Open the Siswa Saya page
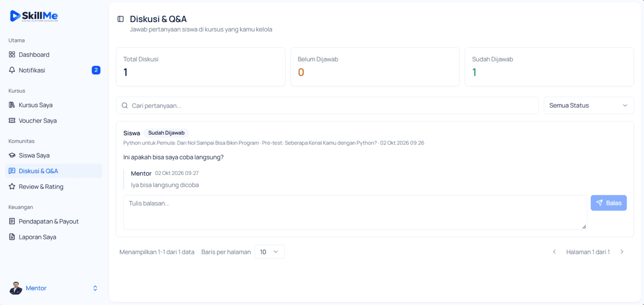The width and height of the screenshot is (644, 305). pos(53,155)
